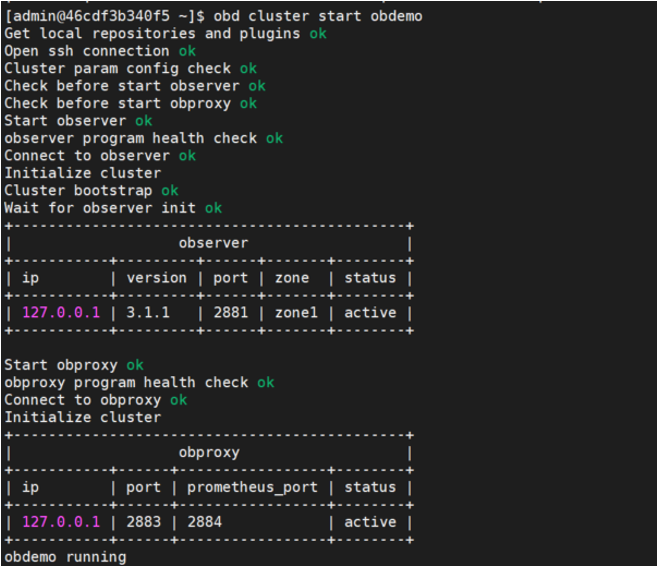
Task: Click observer port 2881 cell
Action: pyautogui.click(x=229, y=313)
